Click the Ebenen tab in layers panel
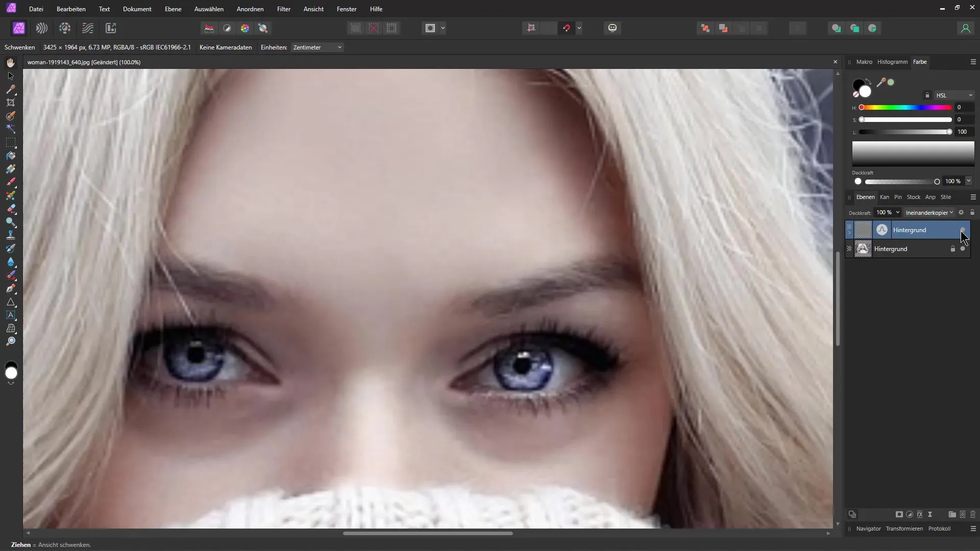Screen dimensions: 980x551 click(865, 196)
